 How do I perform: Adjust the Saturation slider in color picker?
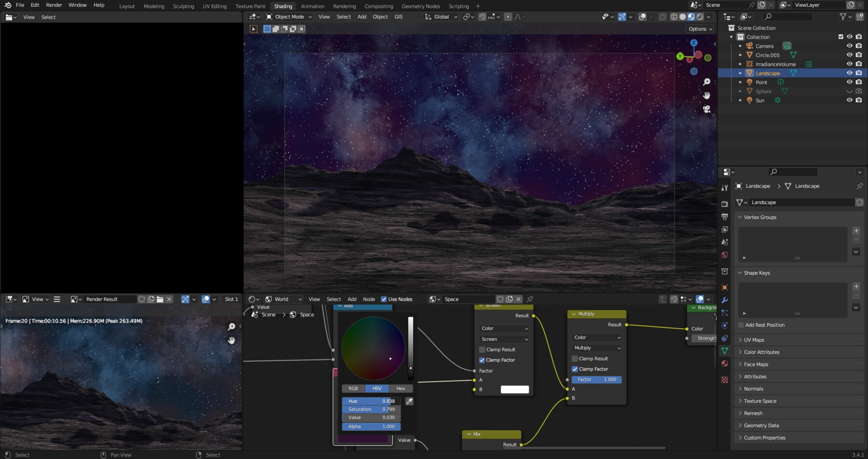point(371,409)
